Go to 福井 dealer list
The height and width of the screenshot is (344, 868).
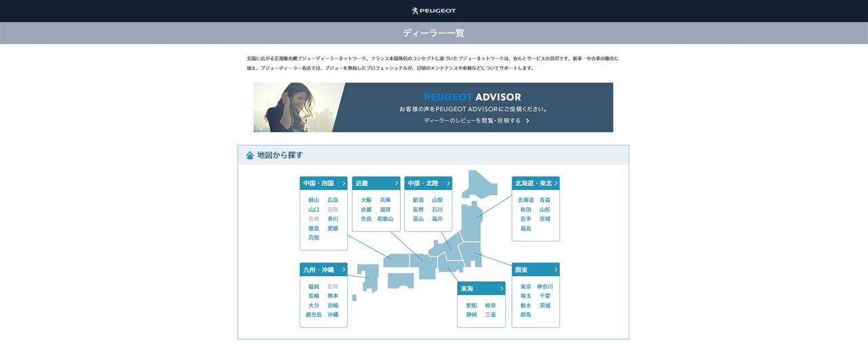(437, 219)
